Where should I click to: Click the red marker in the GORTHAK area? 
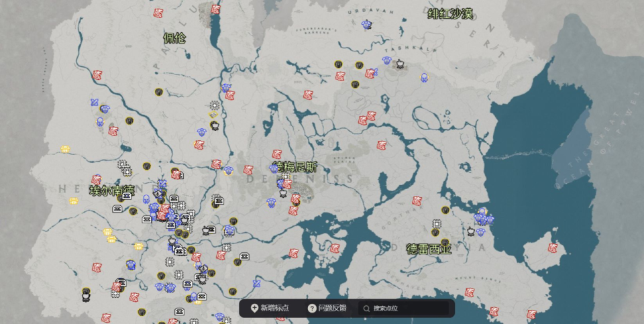417,201
